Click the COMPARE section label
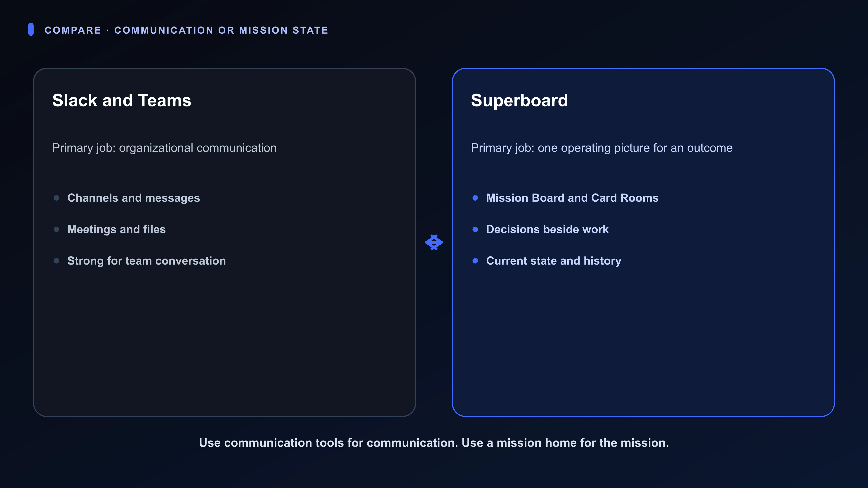Screen dimensions: 868x488 (73, 30)
